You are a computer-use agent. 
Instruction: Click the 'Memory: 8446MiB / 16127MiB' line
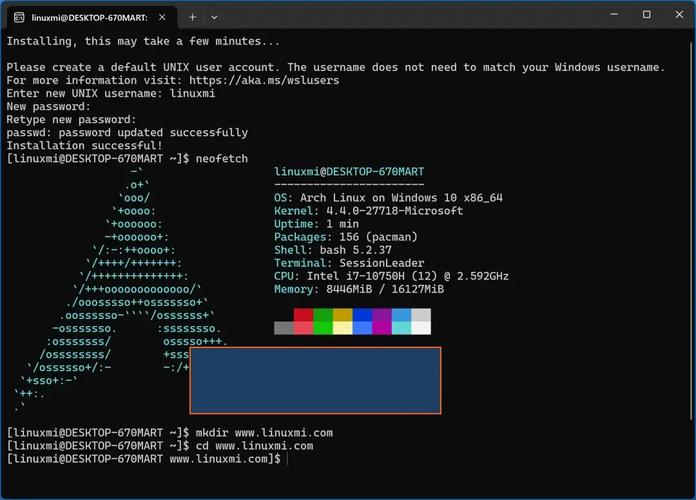click(x=359, y=289)
